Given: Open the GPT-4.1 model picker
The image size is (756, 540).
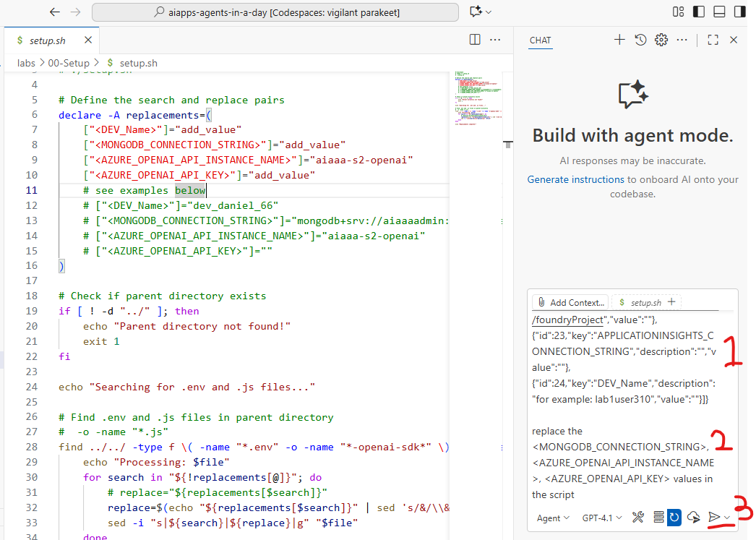Looking at the screenshot, I should (601, 518).
